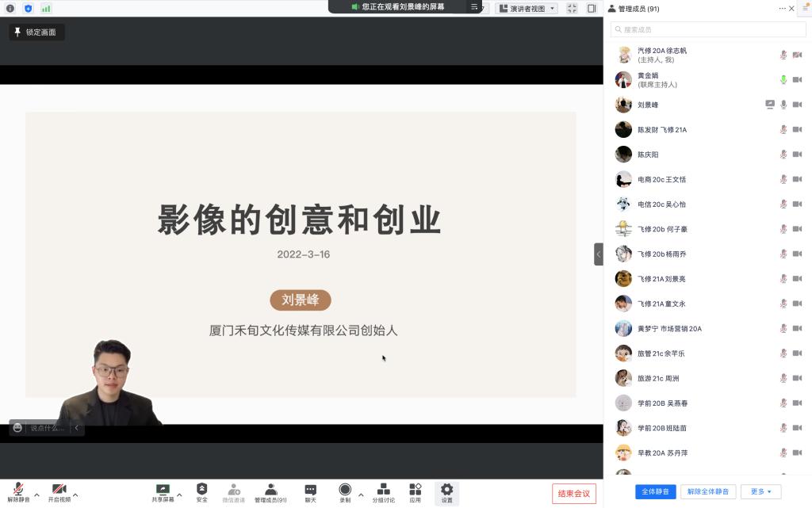Expand audio options arrow beside 解除静音
This screenshot has width=812, height=508.
[x=36, y=495]
